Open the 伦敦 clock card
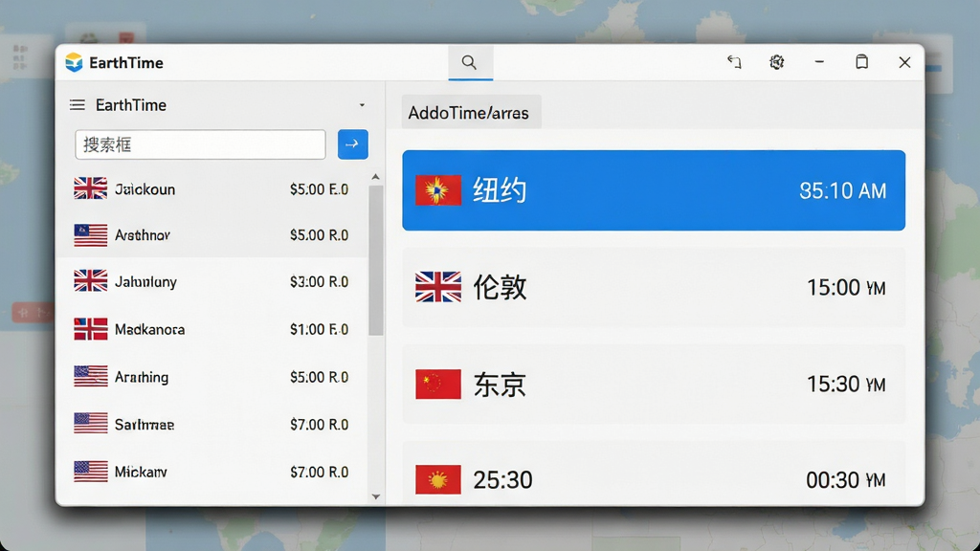Image resolution: width=980 pixels, height=551 pixels. (654, 287)
